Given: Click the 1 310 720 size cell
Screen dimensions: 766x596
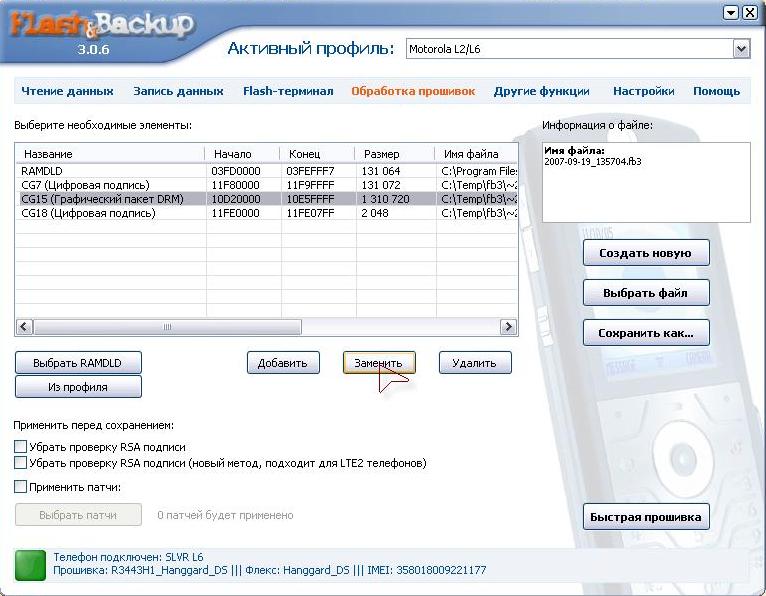Looking at the screenshot, I should pyautogui.click(x=385, y=199).
